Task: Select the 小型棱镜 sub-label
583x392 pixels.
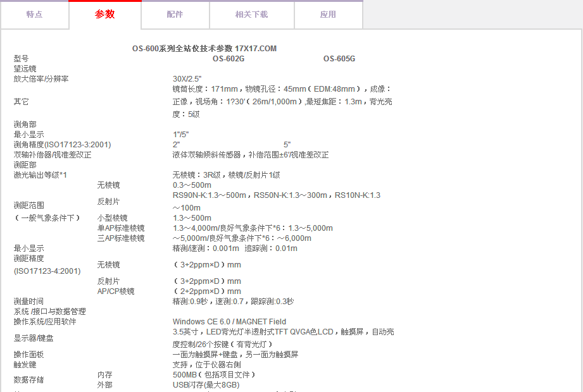Action: [x=112, y=218]
